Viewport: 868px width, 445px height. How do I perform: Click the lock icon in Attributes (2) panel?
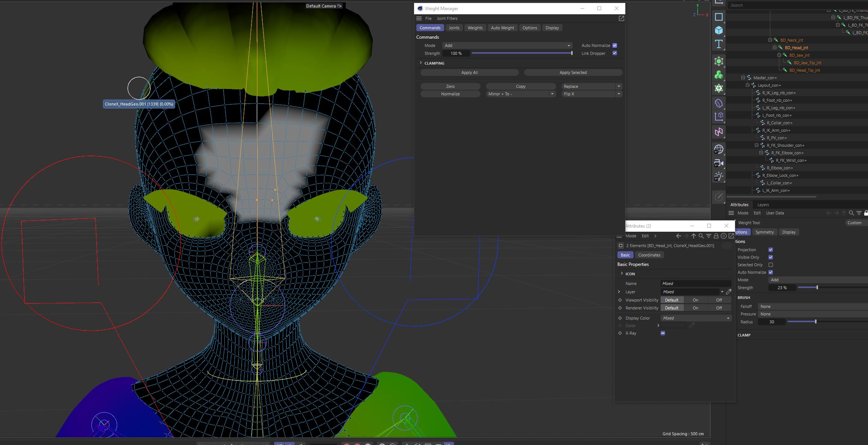(x=716, y=236)
